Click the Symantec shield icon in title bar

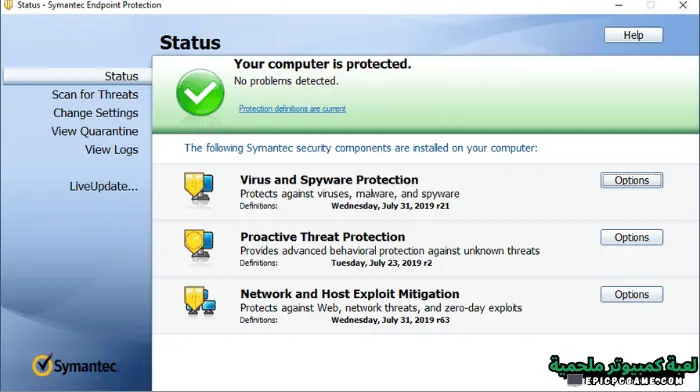[x=8, y=5]
